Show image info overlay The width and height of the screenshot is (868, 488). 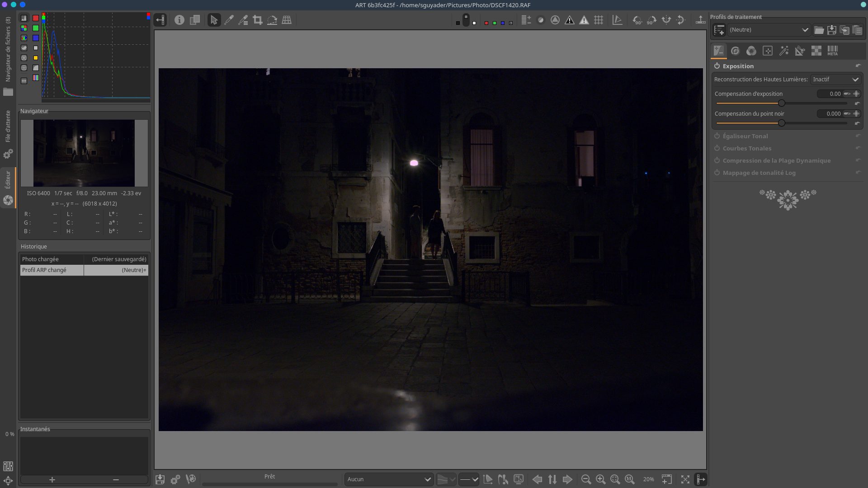pyautogui.click(x=179, y=20)
